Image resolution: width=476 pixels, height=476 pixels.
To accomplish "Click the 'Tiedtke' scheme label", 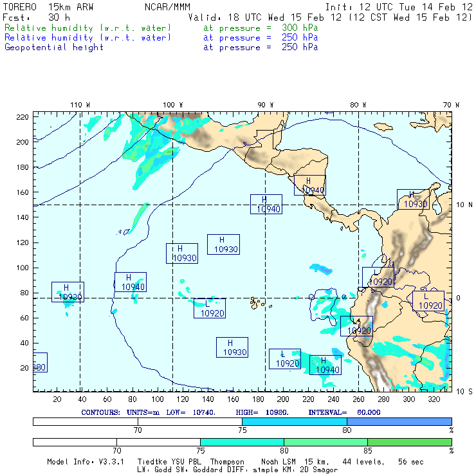I will [x=152, y=462].
